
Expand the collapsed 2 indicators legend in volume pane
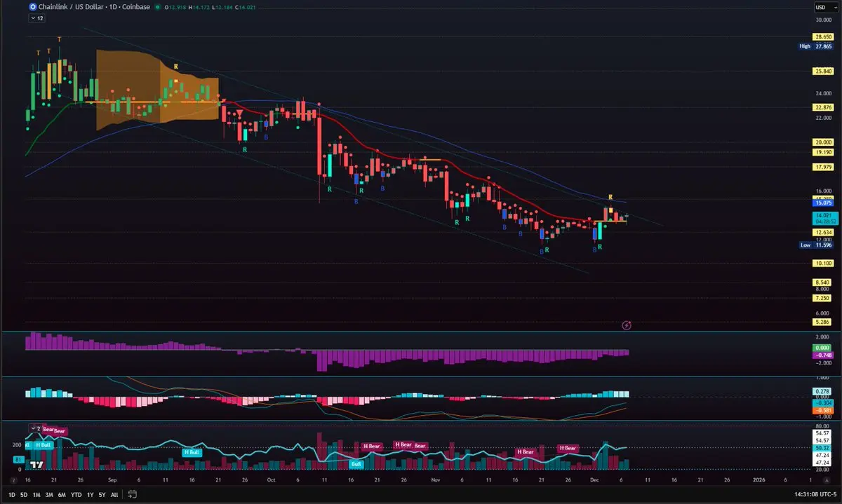click(34, 428)
